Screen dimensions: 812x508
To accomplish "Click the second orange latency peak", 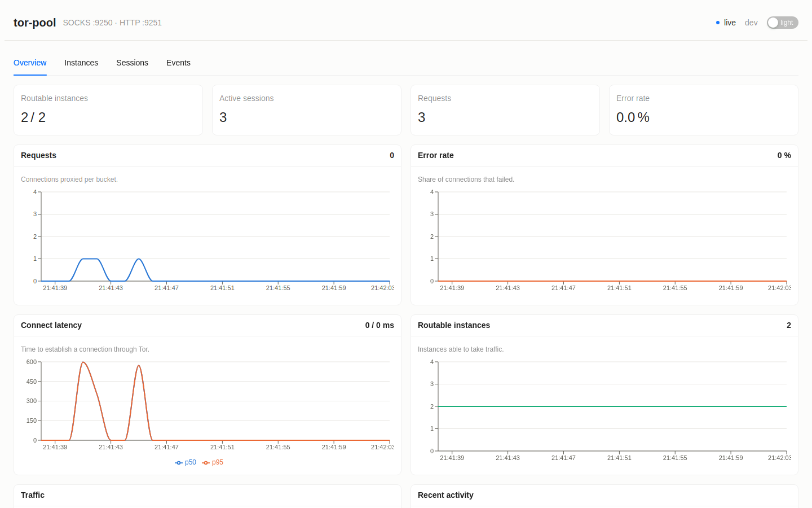I will click(x=139, y=366).
